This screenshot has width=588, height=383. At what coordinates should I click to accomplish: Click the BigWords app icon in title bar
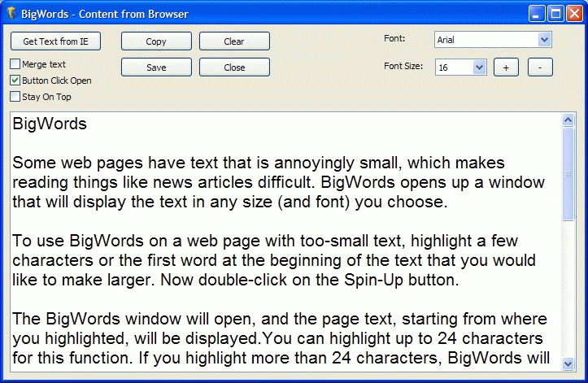pos(11,14)
